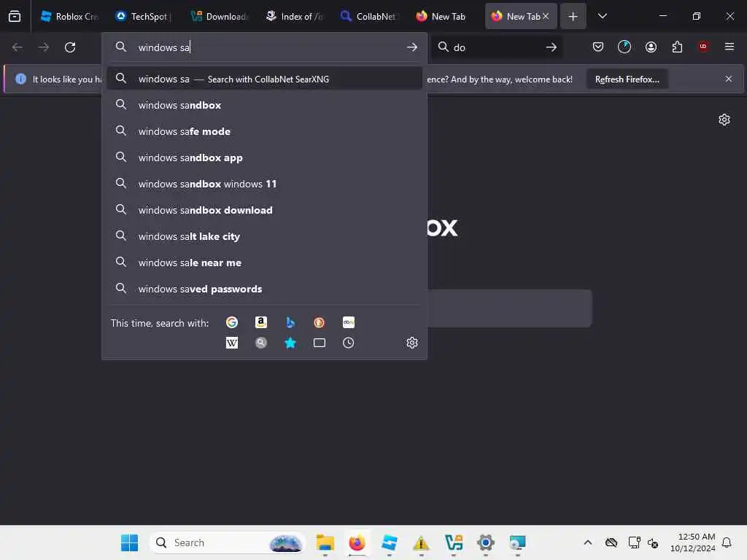
Task: Choose suggestion 'windows sandbox download'
Action: click(x=264, y=210)
